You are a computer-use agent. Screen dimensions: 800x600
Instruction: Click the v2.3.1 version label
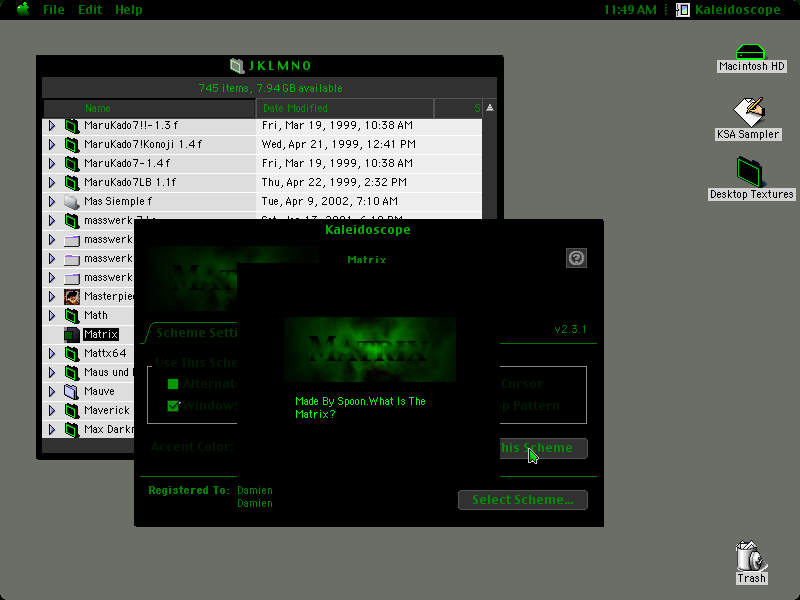(x=570, y=330)
